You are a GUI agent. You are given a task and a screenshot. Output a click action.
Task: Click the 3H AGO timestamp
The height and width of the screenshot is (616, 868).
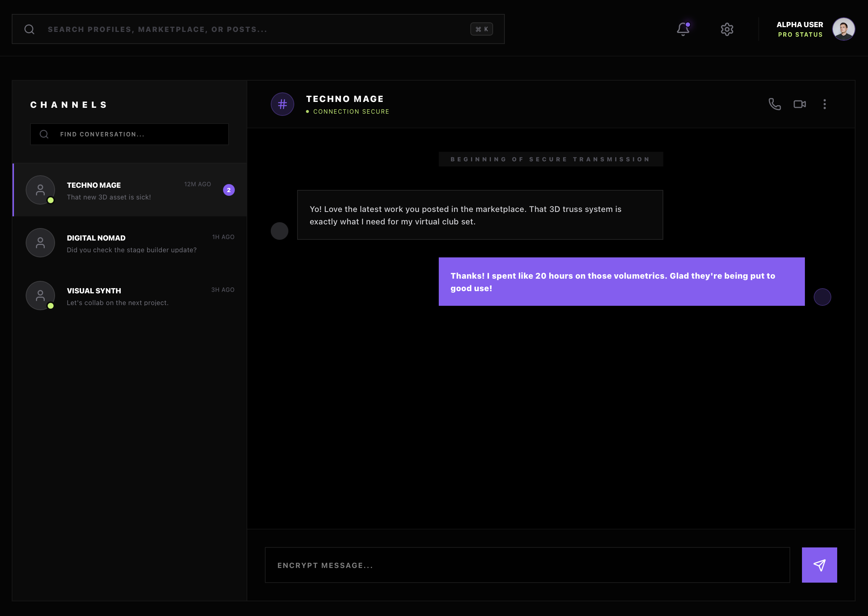tap(223, 290)
